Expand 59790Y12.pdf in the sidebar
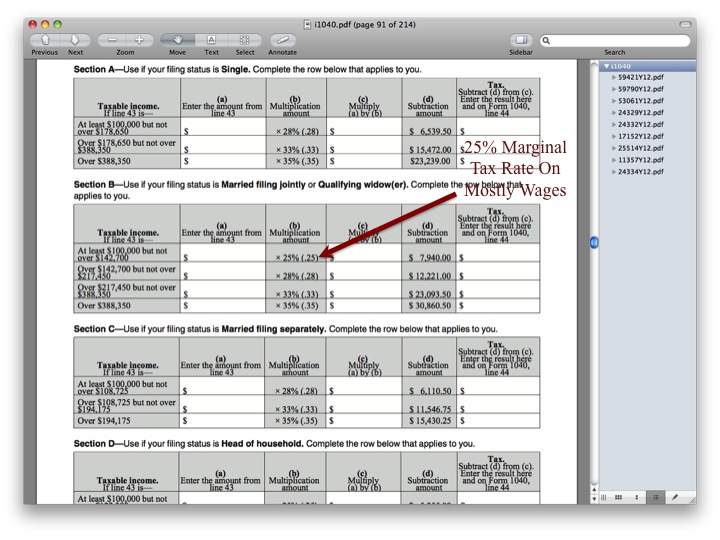The image size is (720, 540). (x=614, y=89)
